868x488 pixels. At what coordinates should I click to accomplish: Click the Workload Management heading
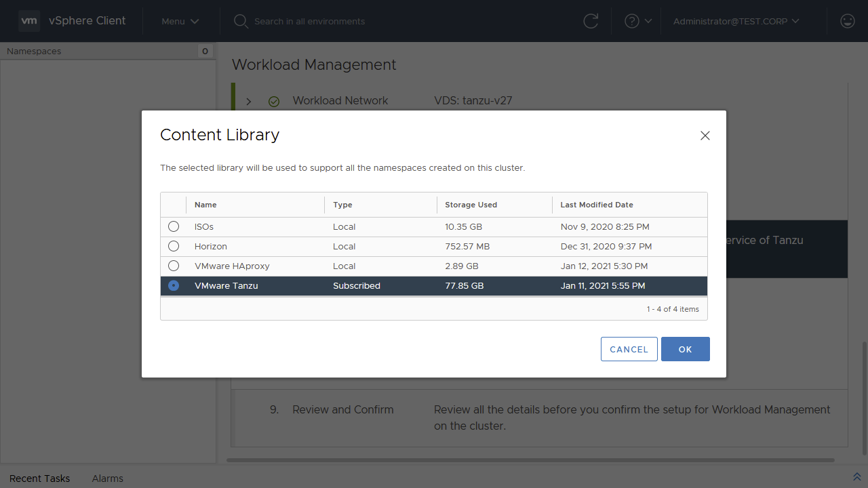coord(314,65)
